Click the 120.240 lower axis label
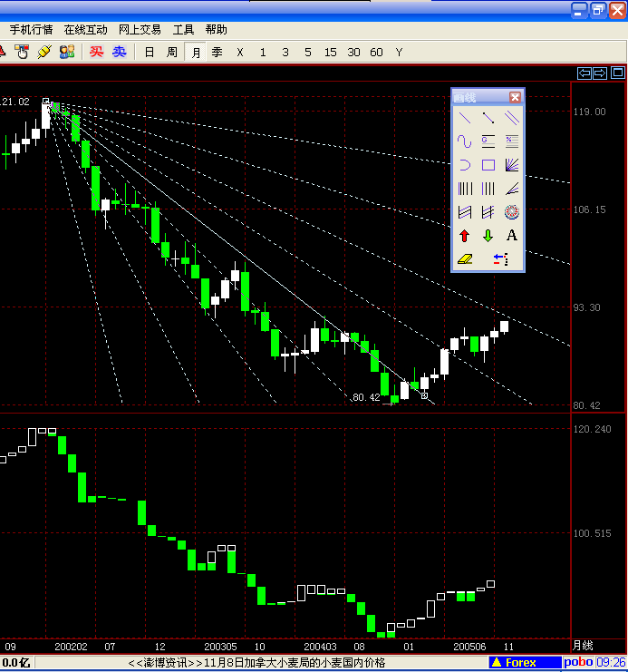 click(593, 429)
